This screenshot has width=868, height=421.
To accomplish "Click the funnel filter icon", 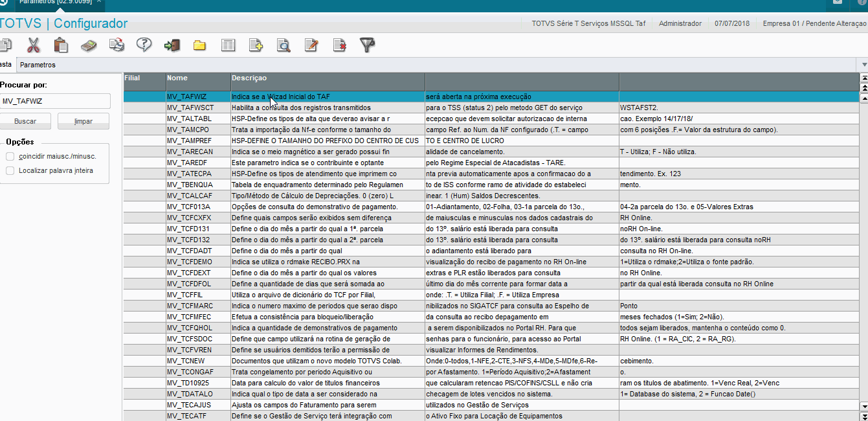I will (367, 45).
